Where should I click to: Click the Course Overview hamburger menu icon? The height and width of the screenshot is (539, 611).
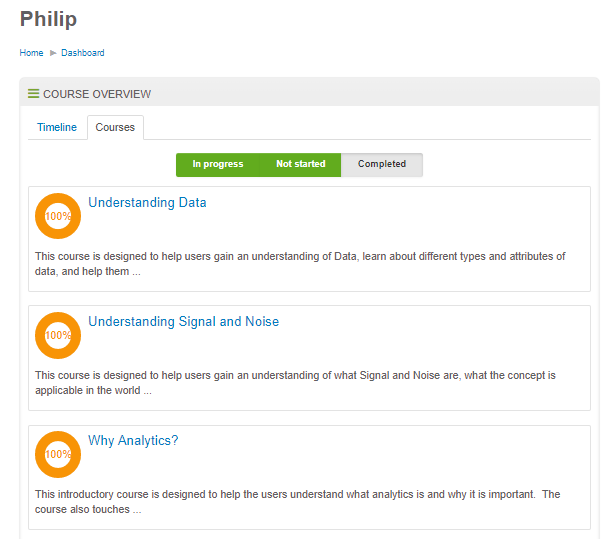33,94
